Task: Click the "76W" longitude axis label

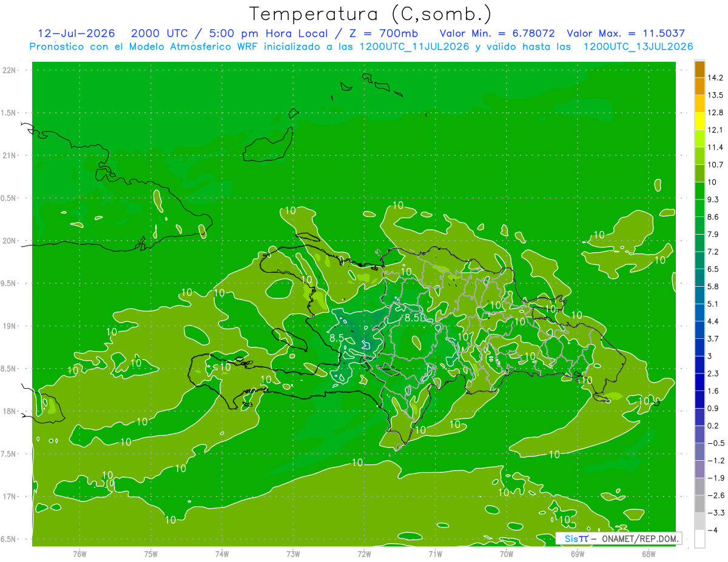Action: (x=79, y=554)
